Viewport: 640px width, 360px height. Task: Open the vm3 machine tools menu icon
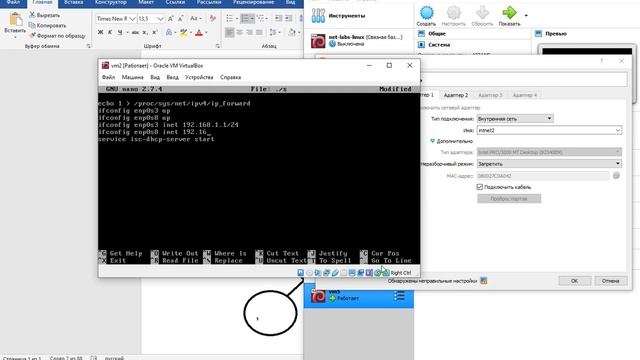tap(399, 296)
